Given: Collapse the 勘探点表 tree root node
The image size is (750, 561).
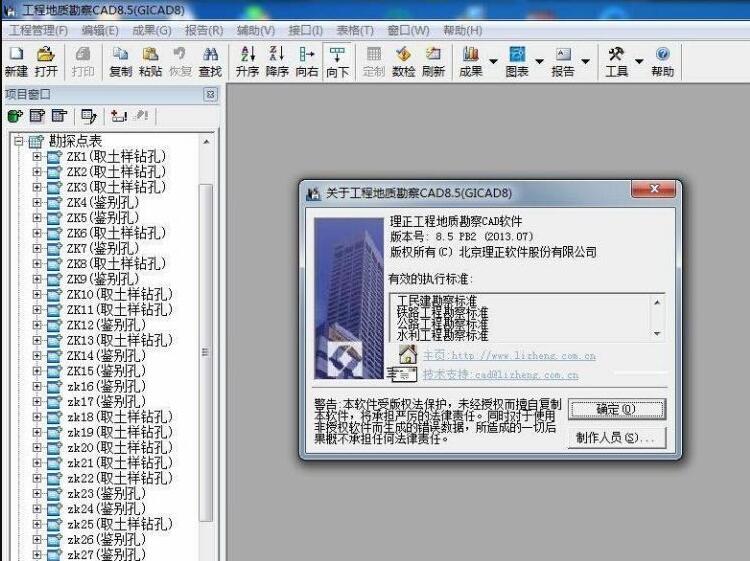Looking at the screenshot, I should pyautogui.click(x=18, y=141).
